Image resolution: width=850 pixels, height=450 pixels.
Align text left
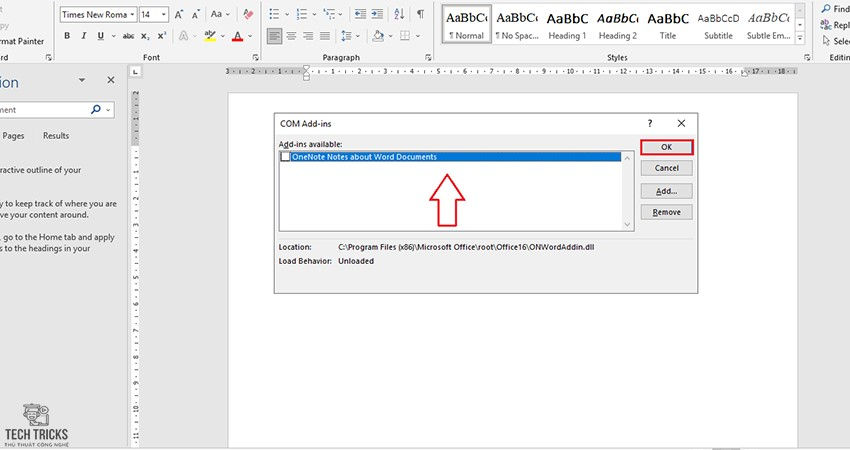pyautogui.click(x=274, y=36)
